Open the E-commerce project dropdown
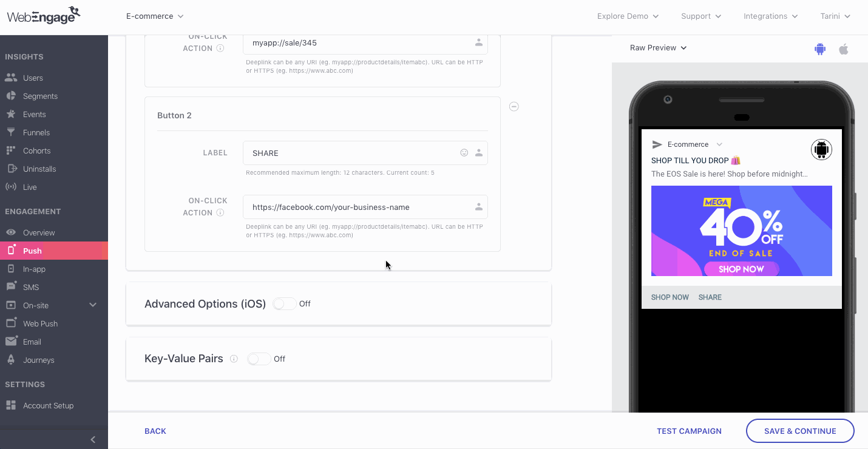The height and width of the screenshot is (449, 868). point(155,16)
